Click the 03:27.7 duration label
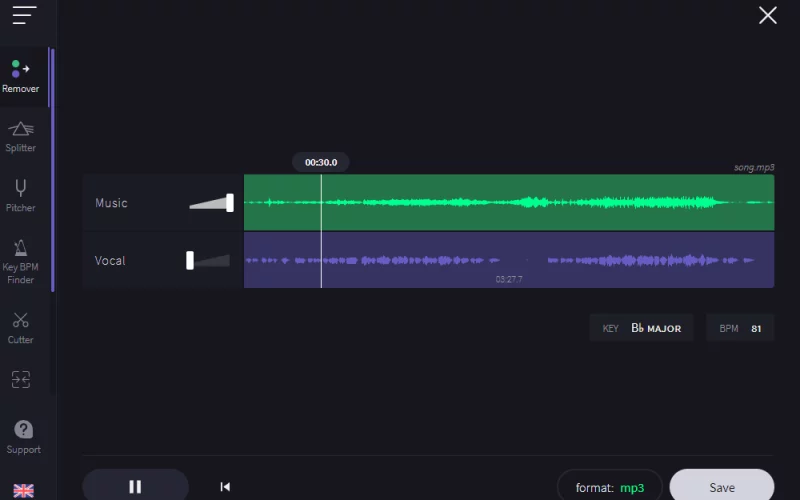Image resolution: width=800 pixels, height=500 pixels. click(509, 279)
